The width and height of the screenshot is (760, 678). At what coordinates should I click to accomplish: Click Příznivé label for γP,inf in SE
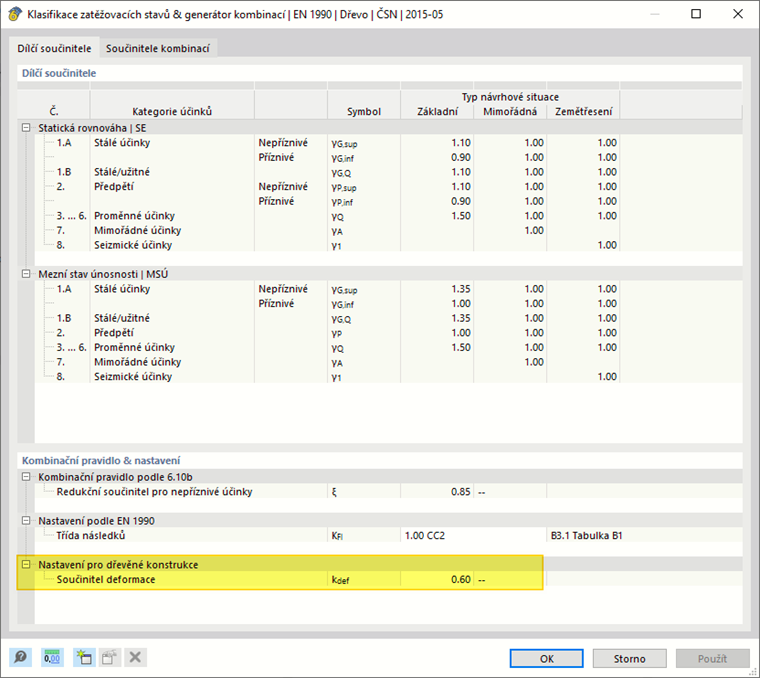point(276,201)
